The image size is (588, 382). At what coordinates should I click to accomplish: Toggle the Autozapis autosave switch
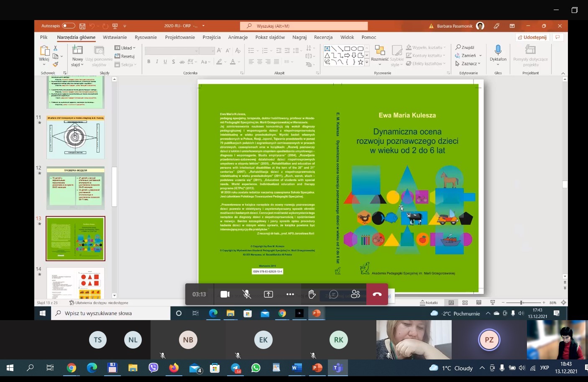[68, 26]
